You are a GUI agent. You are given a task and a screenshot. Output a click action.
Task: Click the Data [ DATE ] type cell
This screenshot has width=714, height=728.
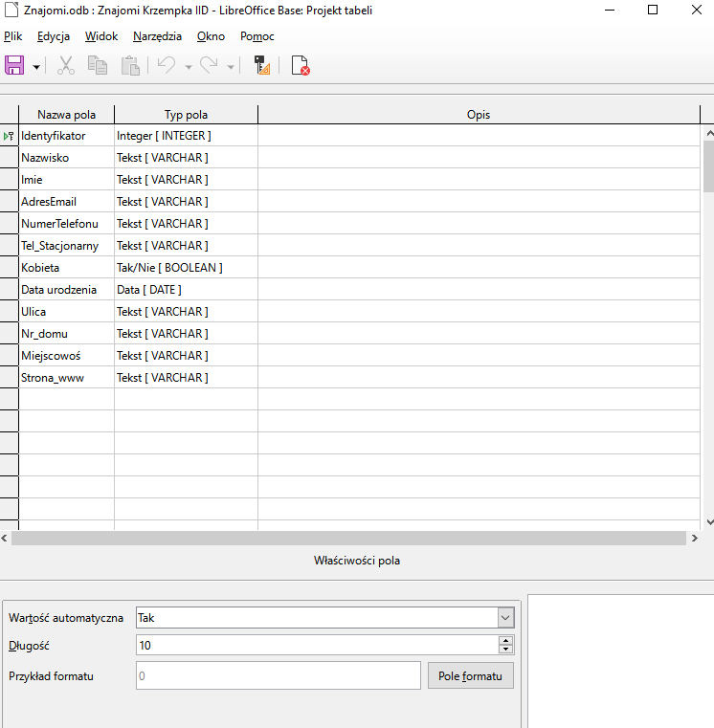point(186,289)
